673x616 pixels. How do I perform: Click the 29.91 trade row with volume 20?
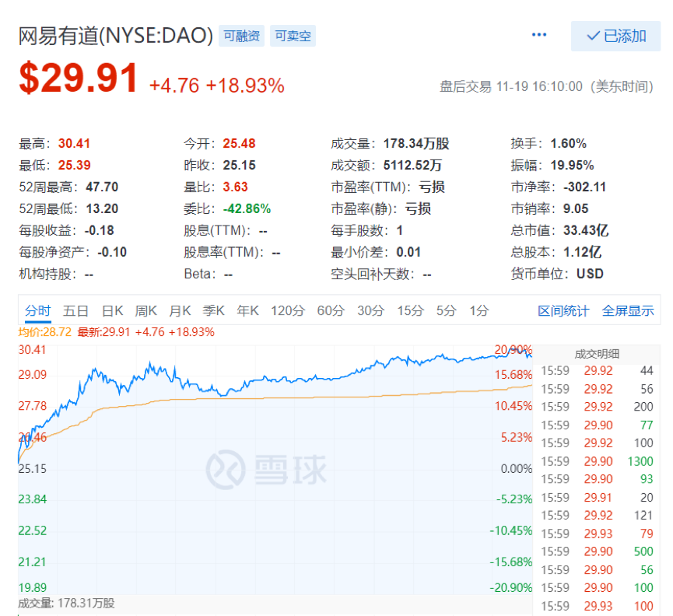click(x=597, y=498)
